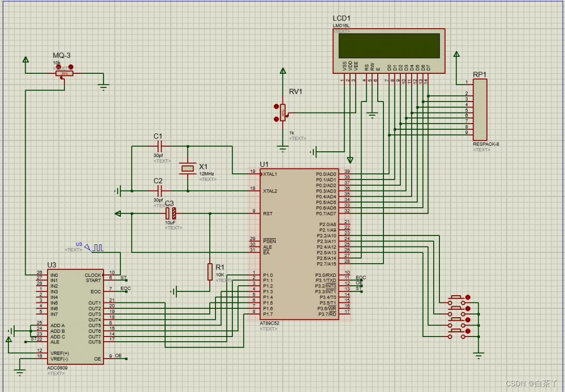Click the MQ-3 potentiometer body showing 29%
This screenshot has width=565, height=392.
click(x=64, y=74)
